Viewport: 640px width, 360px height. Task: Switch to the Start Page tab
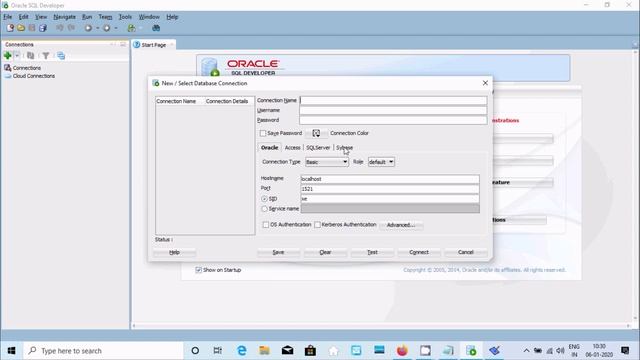point(153,45)
